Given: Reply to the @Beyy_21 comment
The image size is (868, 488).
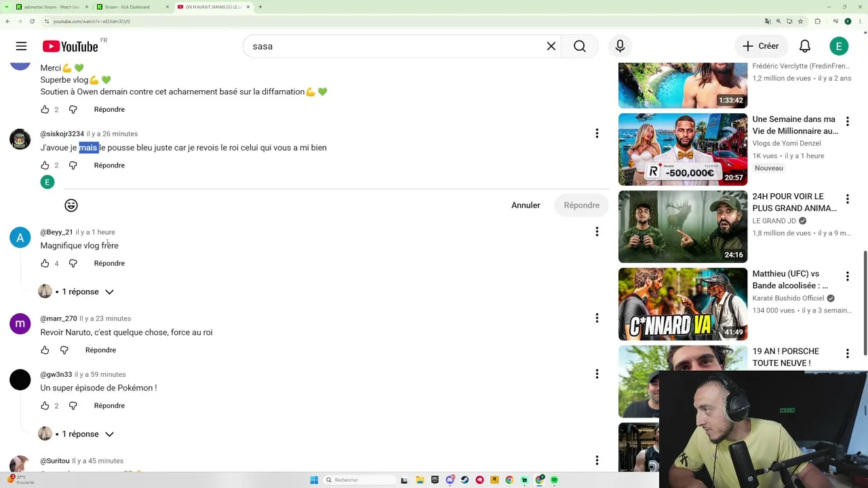Looking at the screenshot, I should [109, 263].
